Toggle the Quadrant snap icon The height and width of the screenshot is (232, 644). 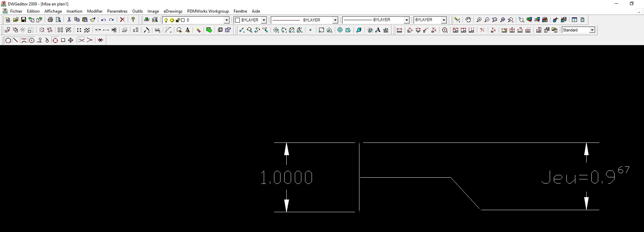point(55,40)
